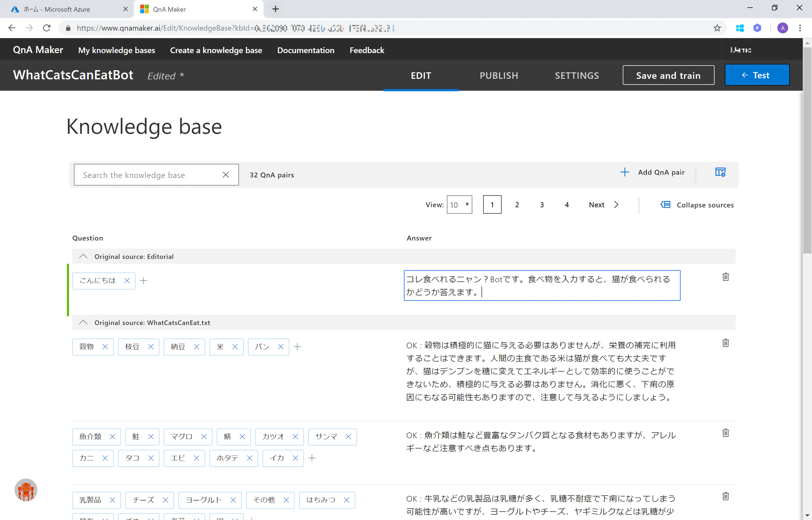Collapse the Original source: Editorial section
The image size is (812, 520).
(x=83, y=257)
